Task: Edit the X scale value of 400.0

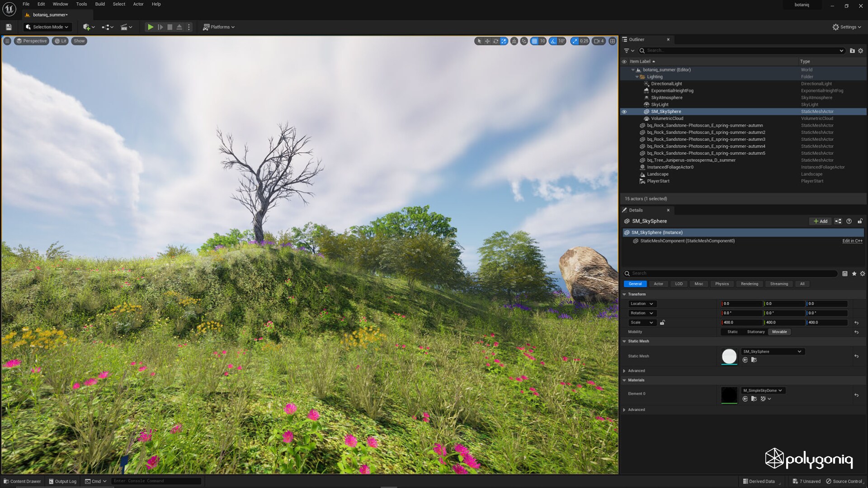Action: coord(741,322)
